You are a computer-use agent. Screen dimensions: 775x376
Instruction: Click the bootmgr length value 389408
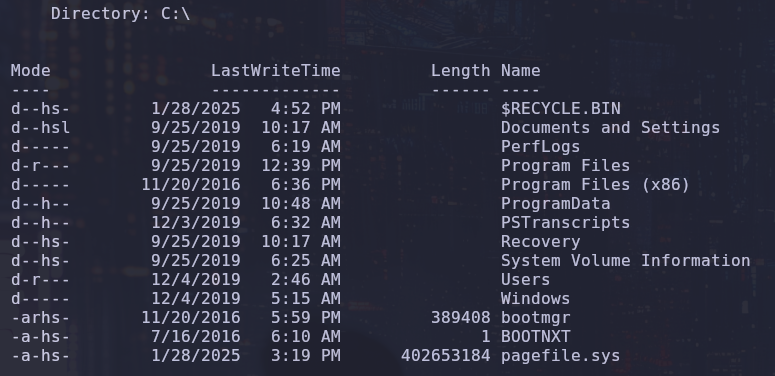click(x=461, y=318)
